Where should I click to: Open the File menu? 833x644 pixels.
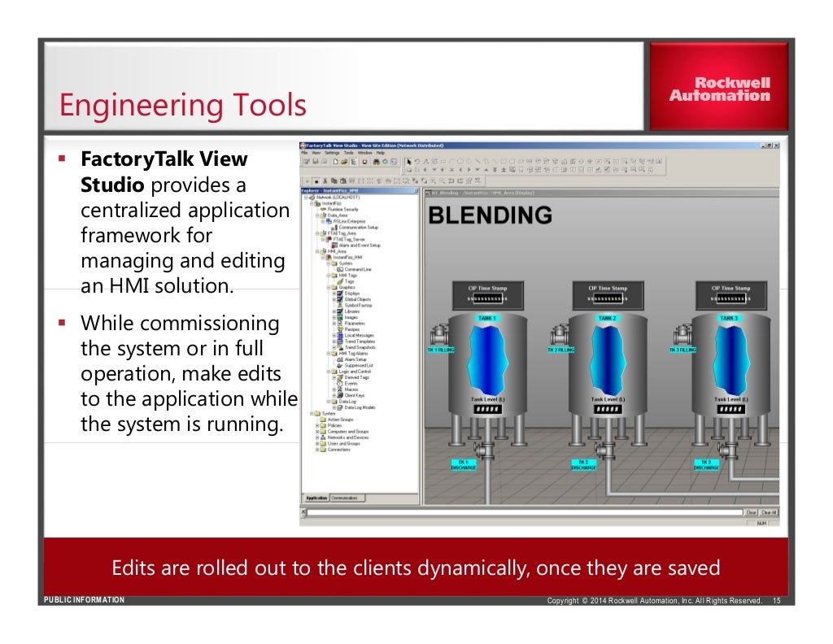click(x=304, y=153)
